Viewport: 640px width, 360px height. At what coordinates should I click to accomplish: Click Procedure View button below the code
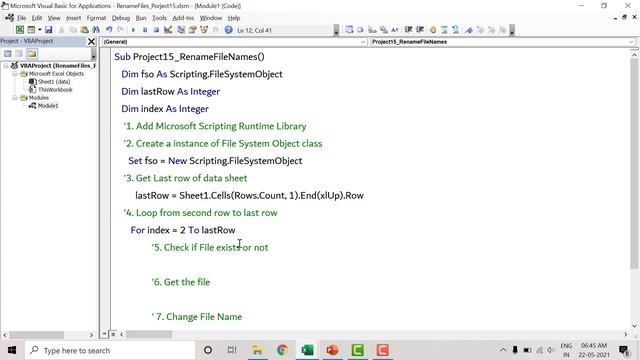click(x=104, y=334)
